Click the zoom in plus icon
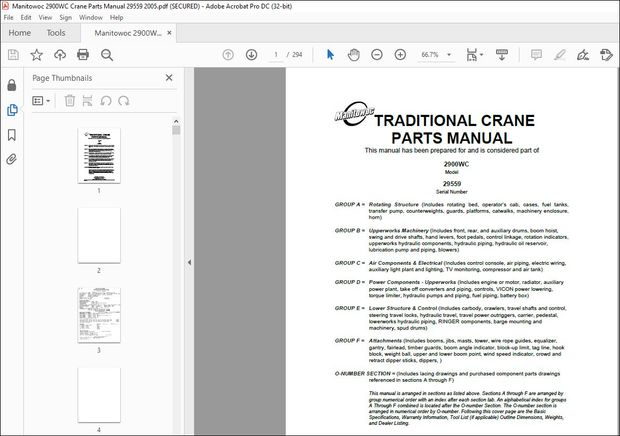The width and height of the screenshot is (620, 436). click(401, 54)
